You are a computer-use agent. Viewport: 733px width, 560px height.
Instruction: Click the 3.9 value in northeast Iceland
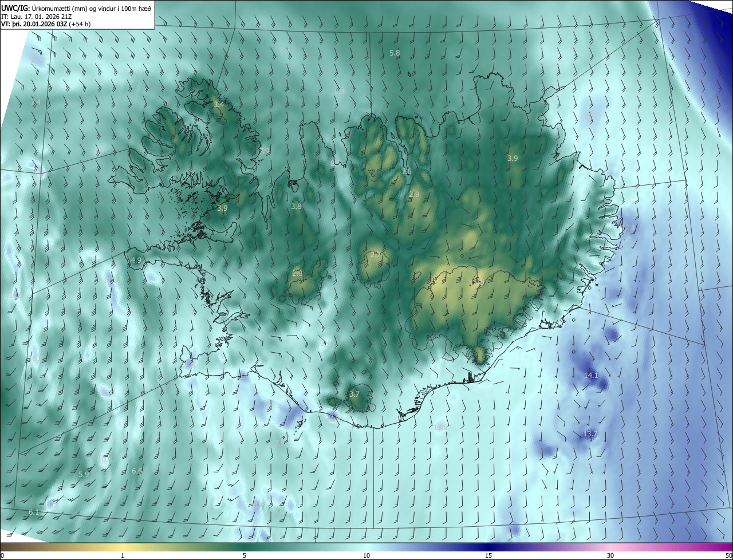[x=513, y=158]
